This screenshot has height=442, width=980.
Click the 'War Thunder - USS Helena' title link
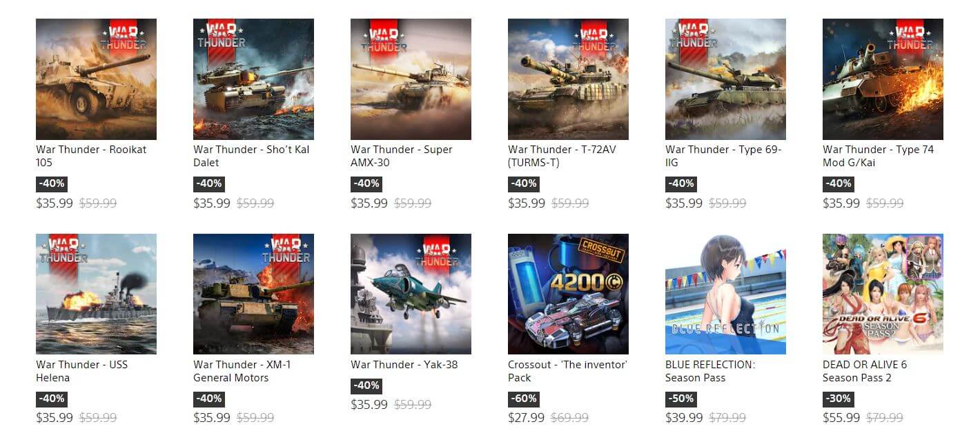tap(81, 371)
